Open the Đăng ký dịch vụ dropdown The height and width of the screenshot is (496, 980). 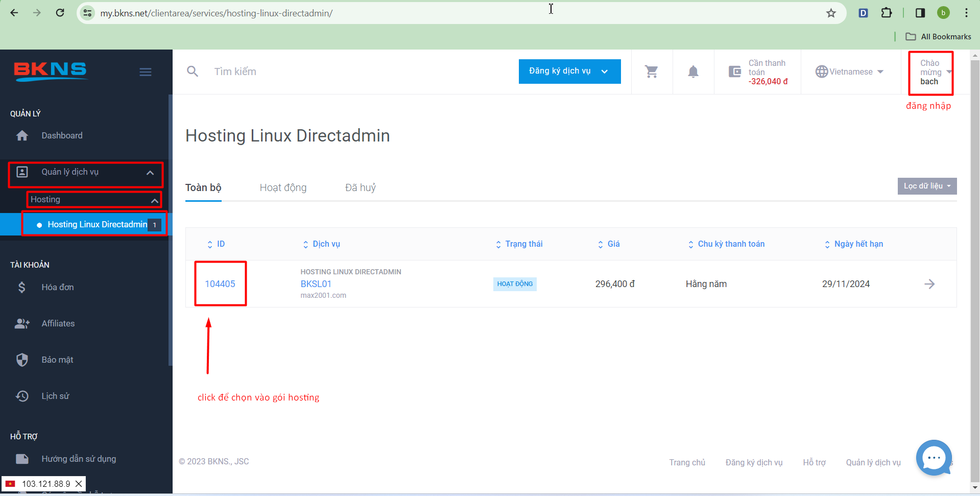(x=569, y=71)
